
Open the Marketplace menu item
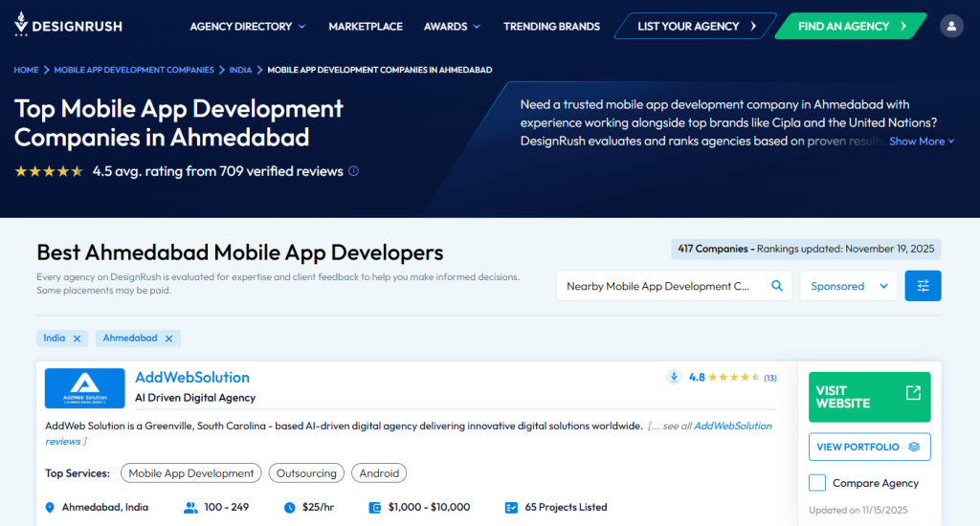pyautogui.click(x=366, y=26)
